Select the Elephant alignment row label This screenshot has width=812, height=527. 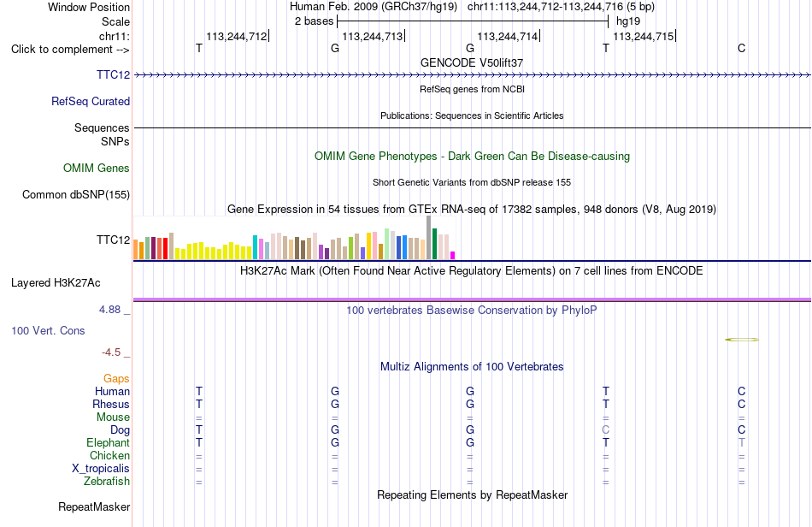[x=109, y=442]
